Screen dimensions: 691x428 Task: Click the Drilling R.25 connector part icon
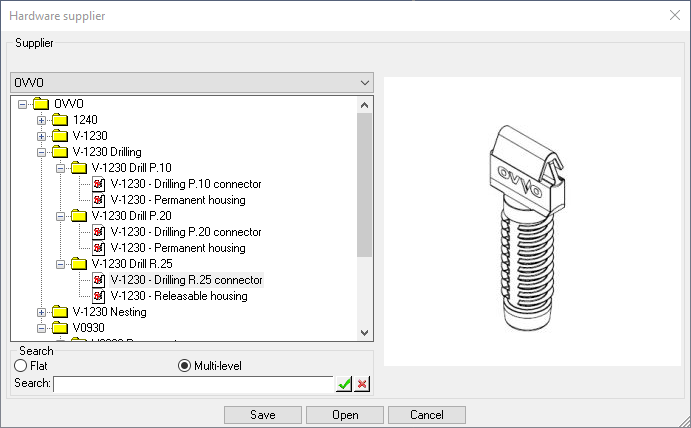(x=98, y=280)
